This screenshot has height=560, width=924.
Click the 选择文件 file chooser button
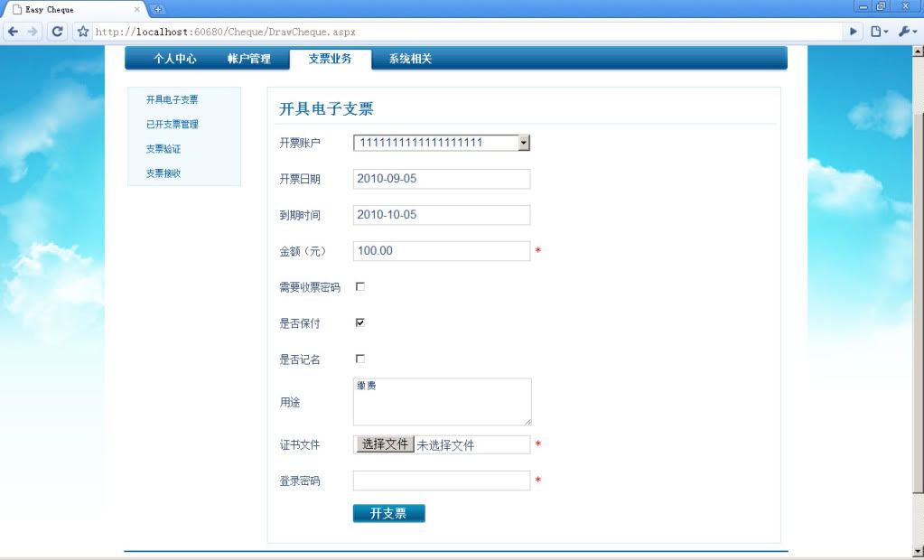(386, 444)
